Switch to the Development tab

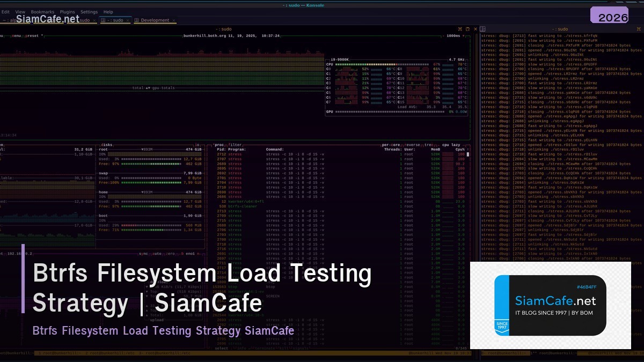click(x=155, y=20)
